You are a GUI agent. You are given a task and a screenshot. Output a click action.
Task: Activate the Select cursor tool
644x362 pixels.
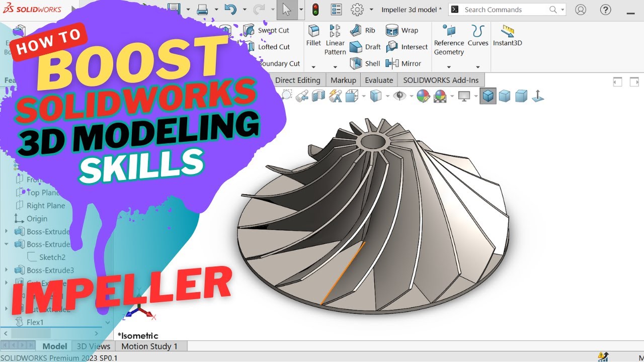coord(287,10)
